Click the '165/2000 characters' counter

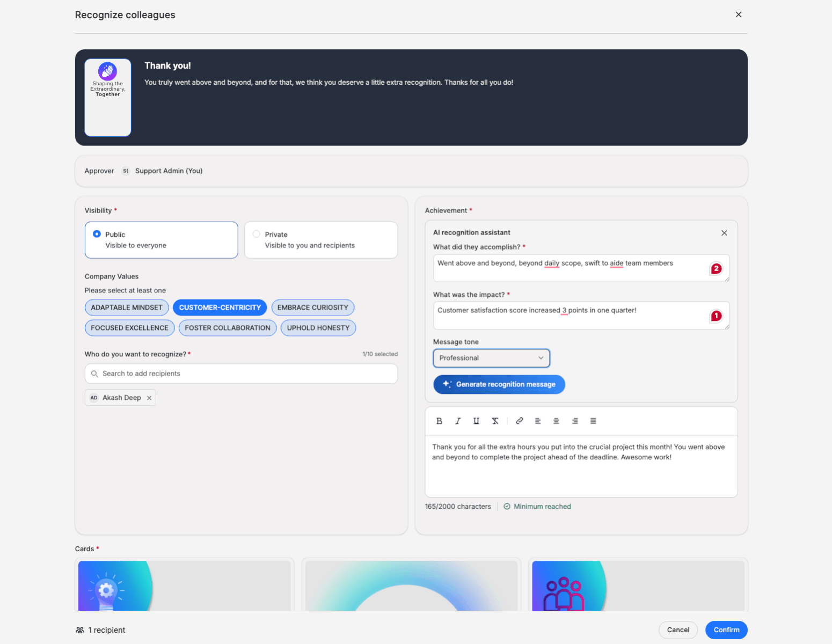point(458,507)
